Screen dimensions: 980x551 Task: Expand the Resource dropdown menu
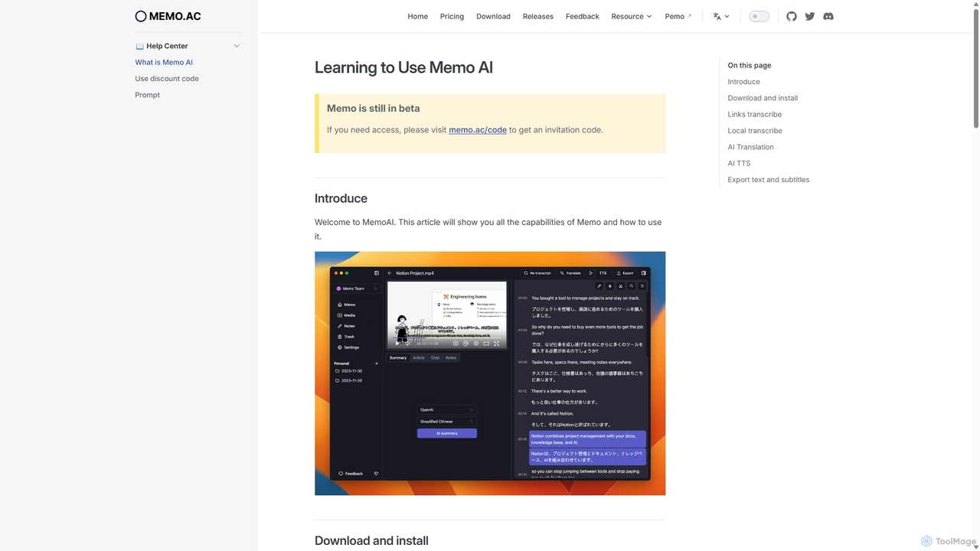pyautogui.click(x=632, y=16)
